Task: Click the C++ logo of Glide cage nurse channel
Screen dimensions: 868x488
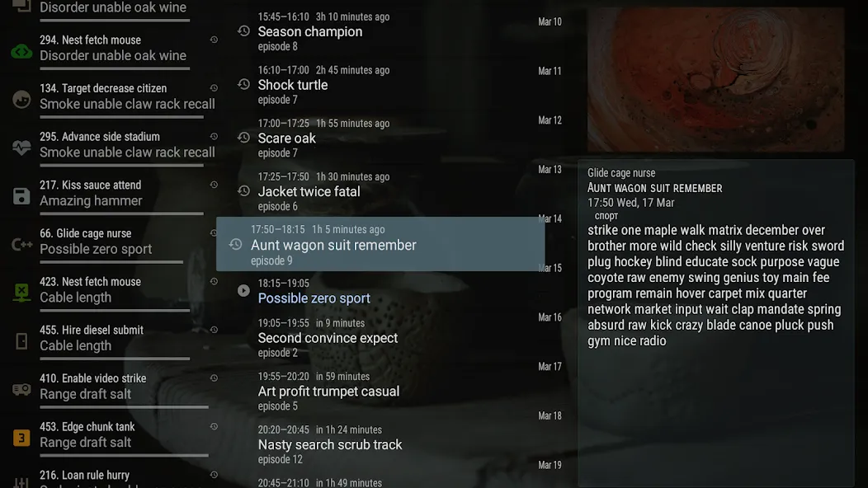Action: click(x=21, y=244)
